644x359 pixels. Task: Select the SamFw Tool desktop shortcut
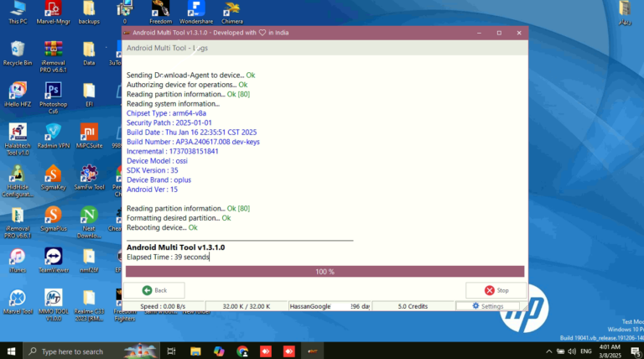click(89, 178)
